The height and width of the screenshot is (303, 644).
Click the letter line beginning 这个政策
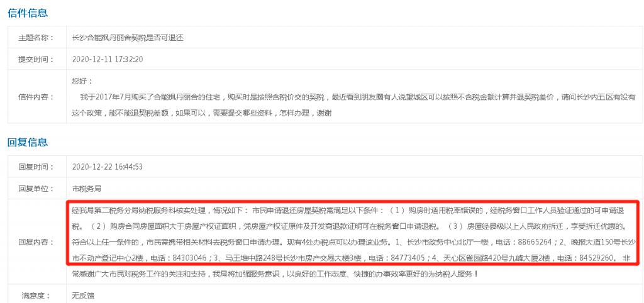point(202,113)
